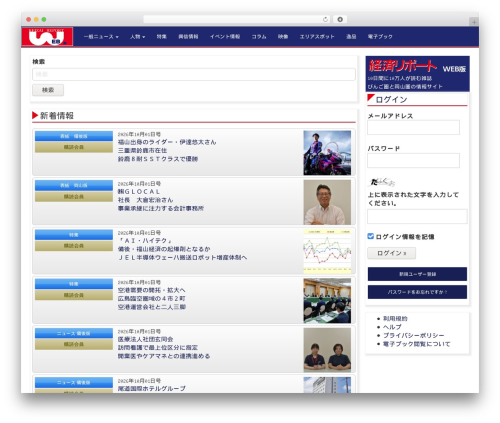Open the menu item between 特集 and イベント情報

tap(188, 37)
